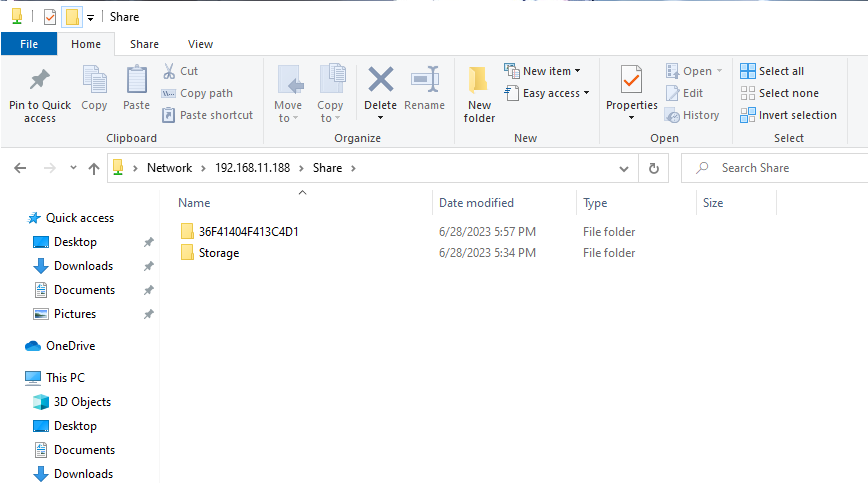Click History in the Open group
The width and height of the screenshot is (868, 483).
pyautogui.click(x=693, y=115)
